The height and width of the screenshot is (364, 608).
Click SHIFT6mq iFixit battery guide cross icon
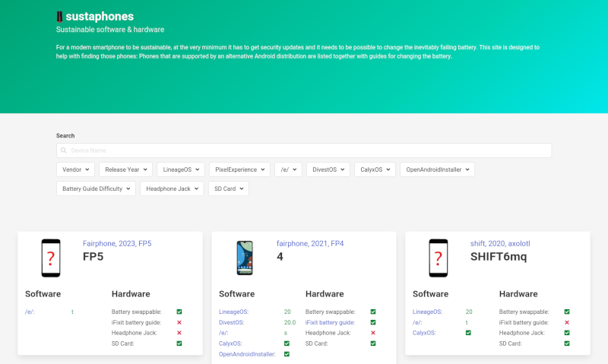click(567, 322)
